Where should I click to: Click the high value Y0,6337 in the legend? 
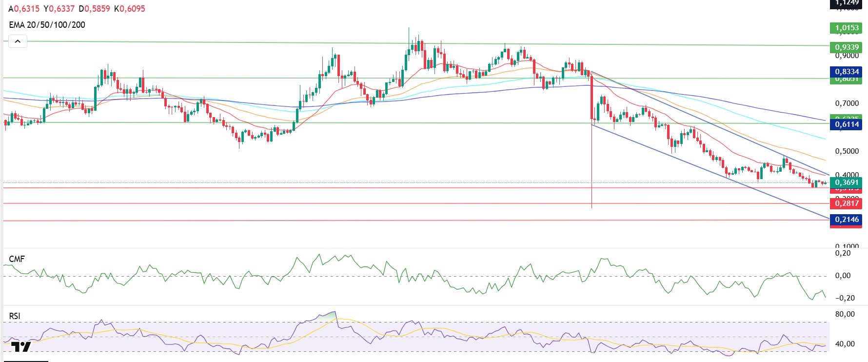pos(59,9)
